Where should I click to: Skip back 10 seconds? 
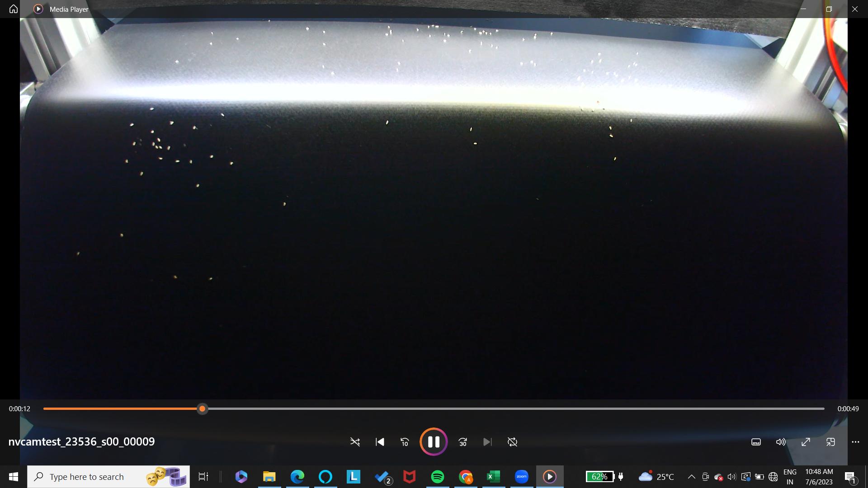coord(405,442)
